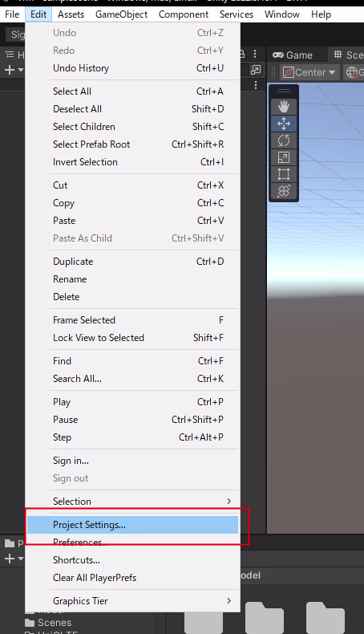Open the Component menu

pos(184,14)
